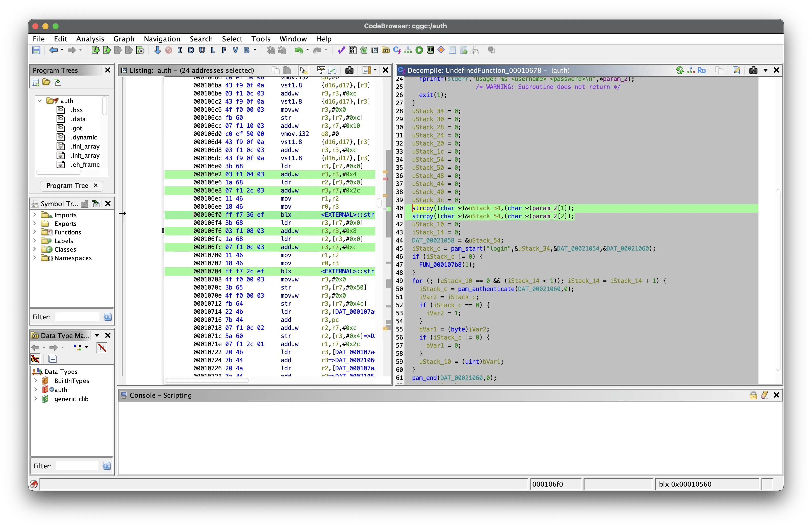The width and height of the screenshot is (812, 528).
Task: Toggle the console scroll lock icon
Action: (x=753, y=395)
